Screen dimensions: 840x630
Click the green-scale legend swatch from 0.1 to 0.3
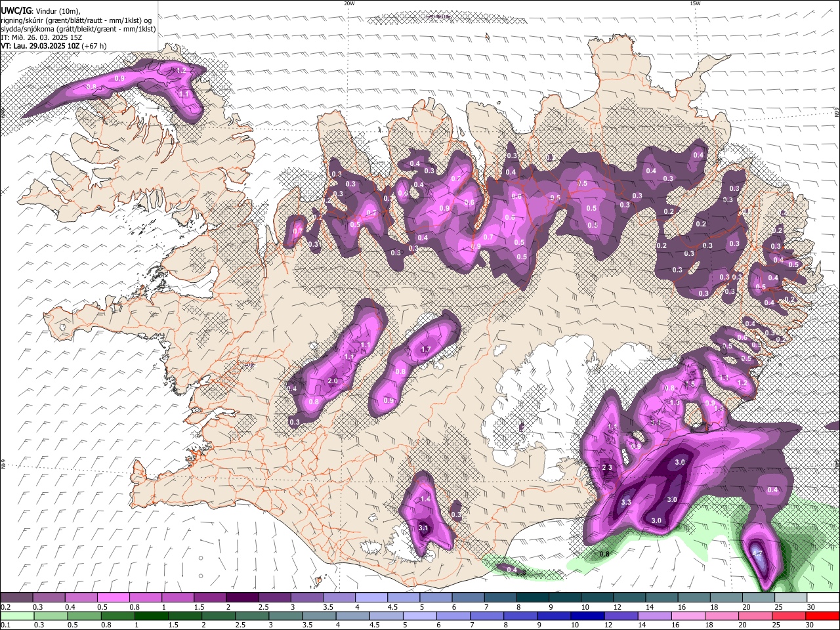[x=16, y=616]
